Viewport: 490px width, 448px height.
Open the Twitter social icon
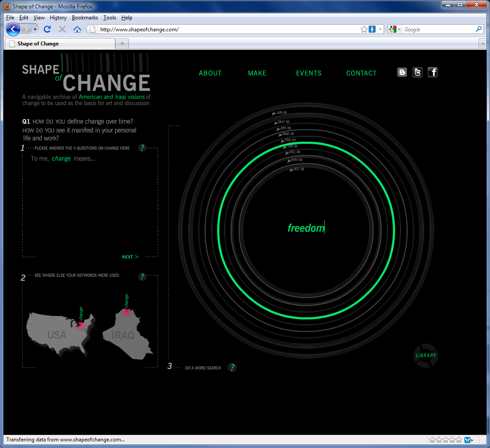point(417,72)
